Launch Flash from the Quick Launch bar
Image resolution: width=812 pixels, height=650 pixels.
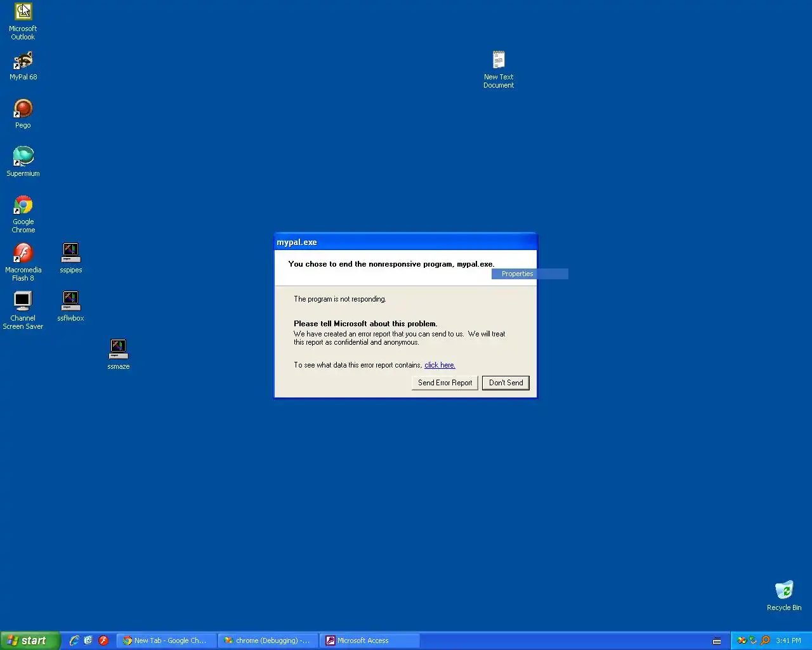pyautogui.click(x=103, y=640)
